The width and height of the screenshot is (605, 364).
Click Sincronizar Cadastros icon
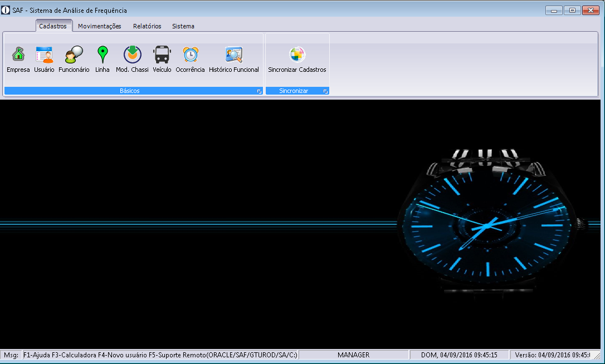[297, 55]
